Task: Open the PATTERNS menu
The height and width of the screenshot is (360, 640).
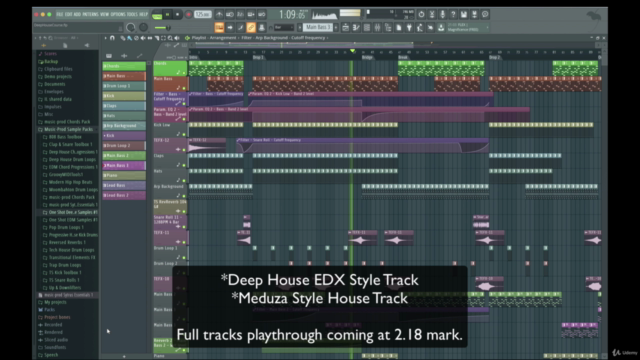Action: (91, 14)
